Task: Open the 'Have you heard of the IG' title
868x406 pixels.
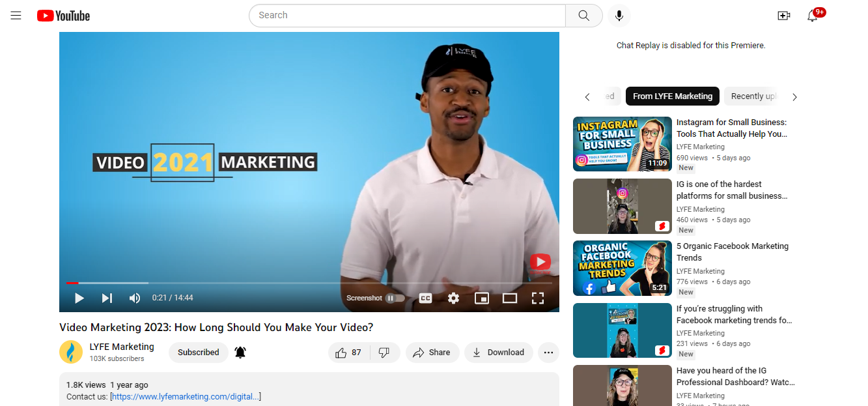Action: click(x=736, y=377)
